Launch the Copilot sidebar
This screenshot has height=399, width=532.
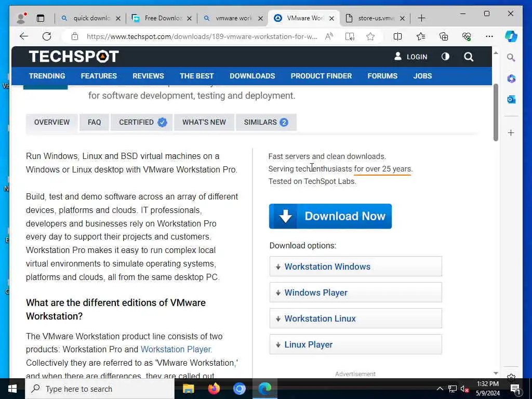(x=511, y=36)
